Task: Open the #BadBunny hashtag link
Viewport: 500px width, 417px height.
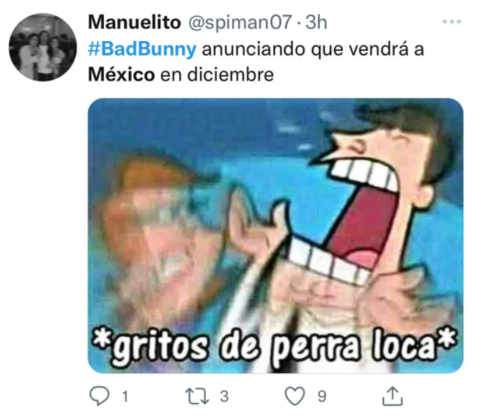Action: [142, 49]
